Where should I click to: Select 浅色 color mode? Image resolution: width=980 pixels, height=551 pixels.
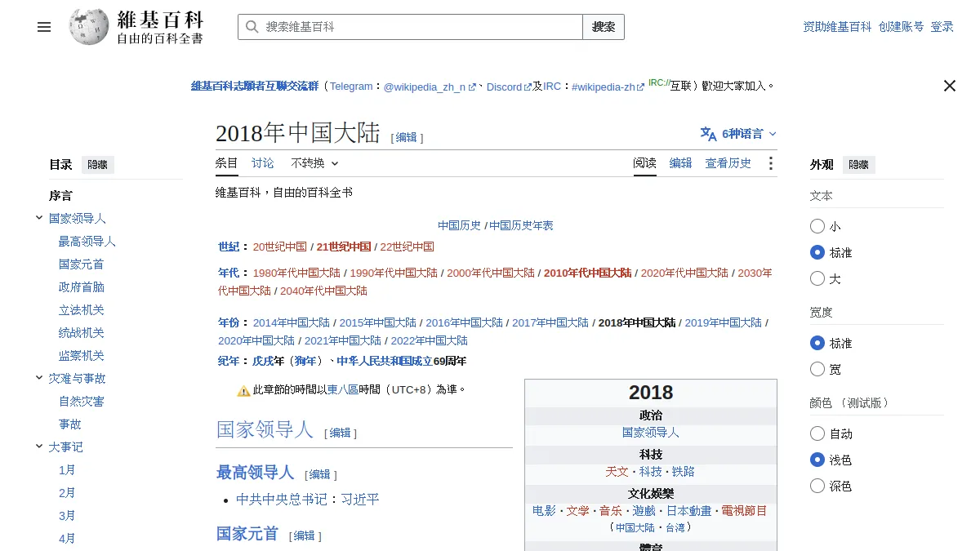[817, 460]
